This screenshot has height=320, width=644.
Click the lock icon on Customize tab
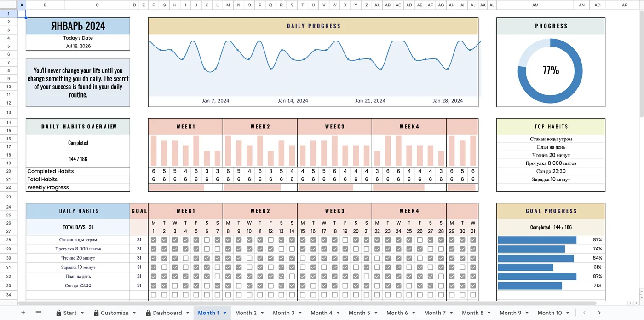(x=96, y=313)
